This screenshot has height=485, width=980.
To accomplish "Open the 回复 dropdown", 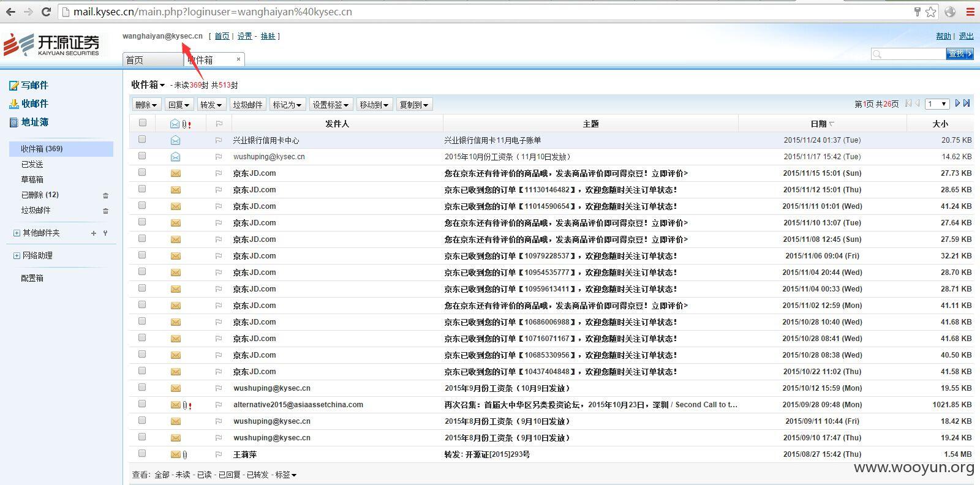I will coord(179,105).
